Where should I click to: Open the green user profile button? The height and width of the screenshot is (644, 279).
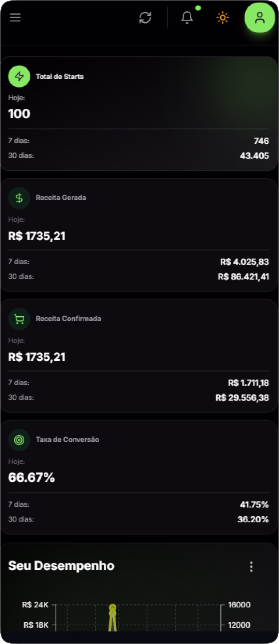coord(260,17)
